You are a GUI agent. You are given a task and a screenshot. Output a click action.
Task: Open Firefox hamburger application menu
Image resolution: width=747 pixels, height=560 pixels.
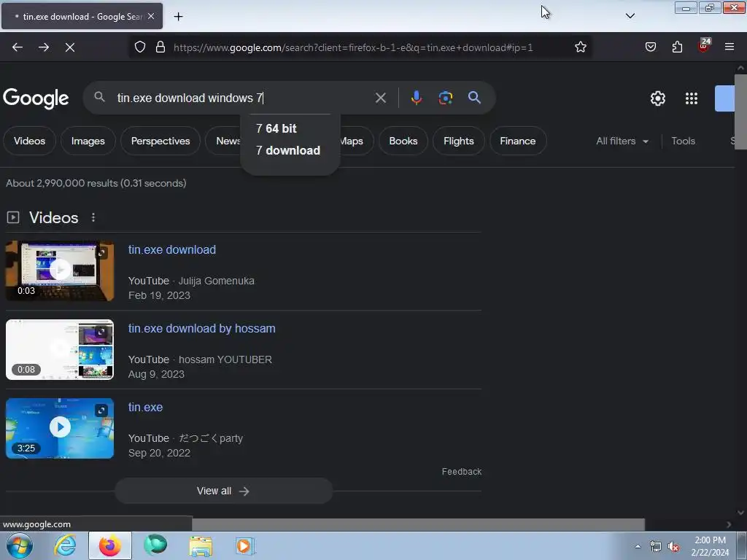[729, 47]
